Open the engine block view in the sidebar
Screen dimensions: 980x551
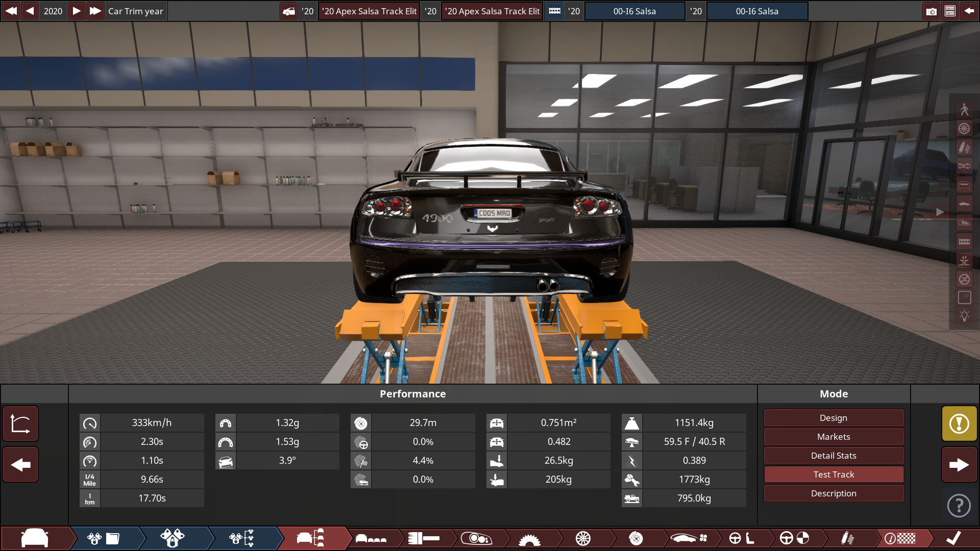(965, 240)
